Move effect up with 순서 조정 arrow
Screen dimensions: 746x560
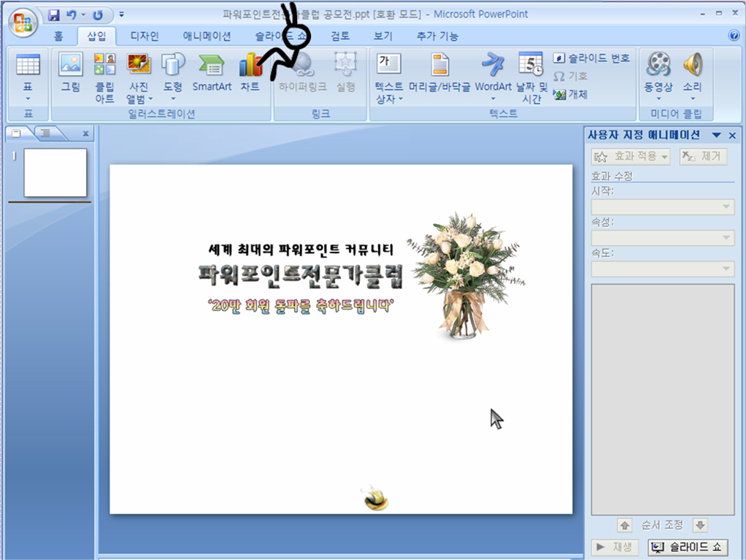click(625, 525)
